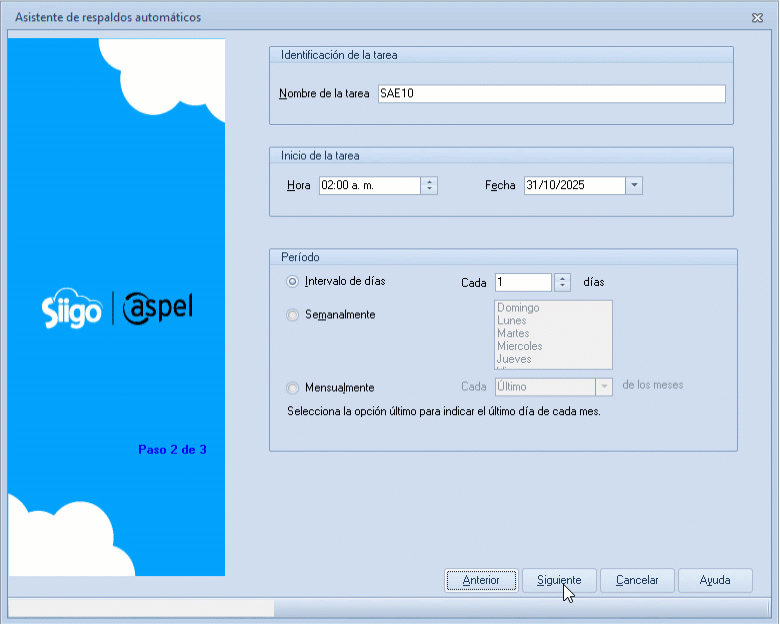
Task: Open the Último monthly dropdown
Action: click(x=604, y=387)
